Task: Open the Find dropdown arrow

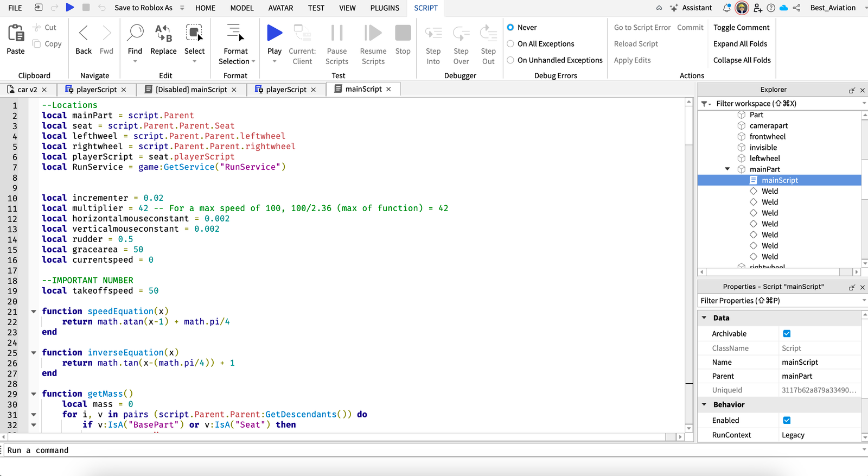Action: click(x=135, y=61)
